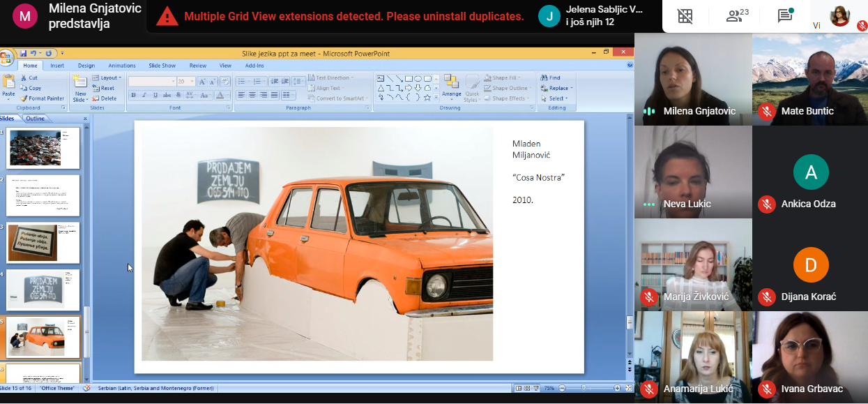868x404 pixels.
Task: Open the Meet chat panel icon
Action: pos(786,16)
